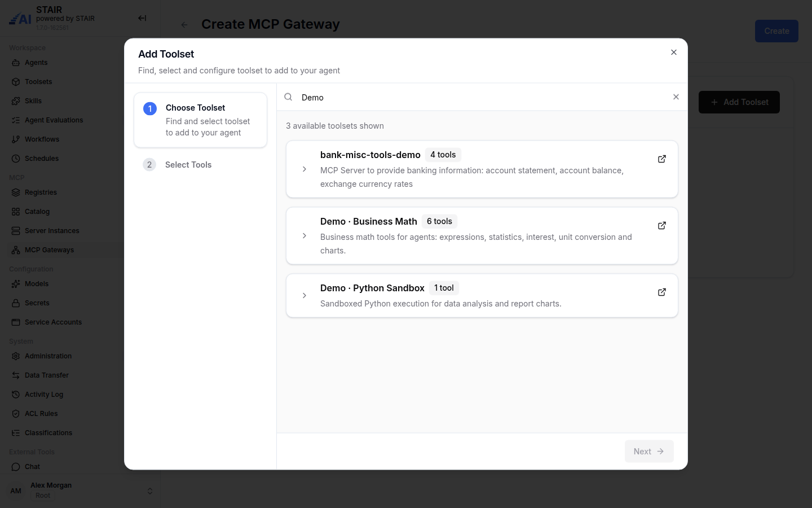Open Activity Log in sidebar
The width and height of the screenshot is (812, 508).
pyautogui.click(x=44, y=395)
